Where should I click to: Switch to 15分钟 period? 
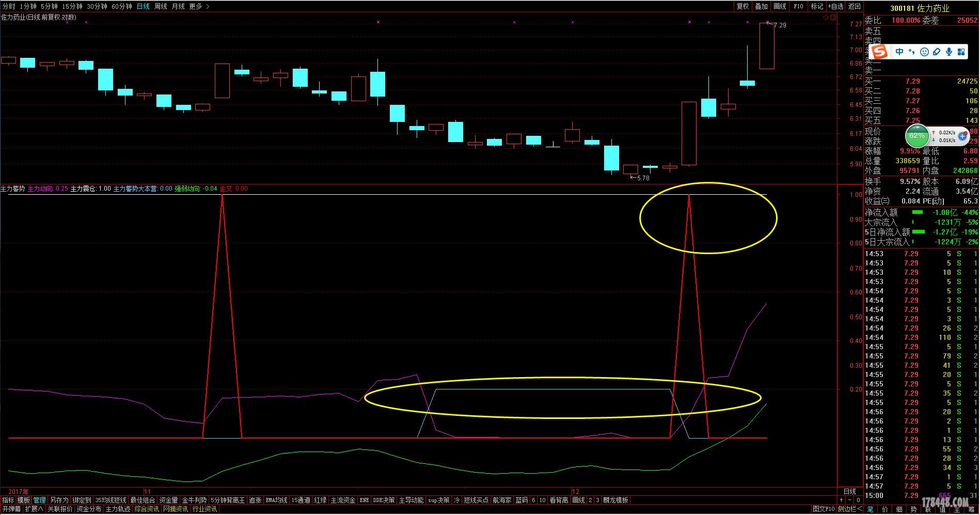[x=72, y=6]
